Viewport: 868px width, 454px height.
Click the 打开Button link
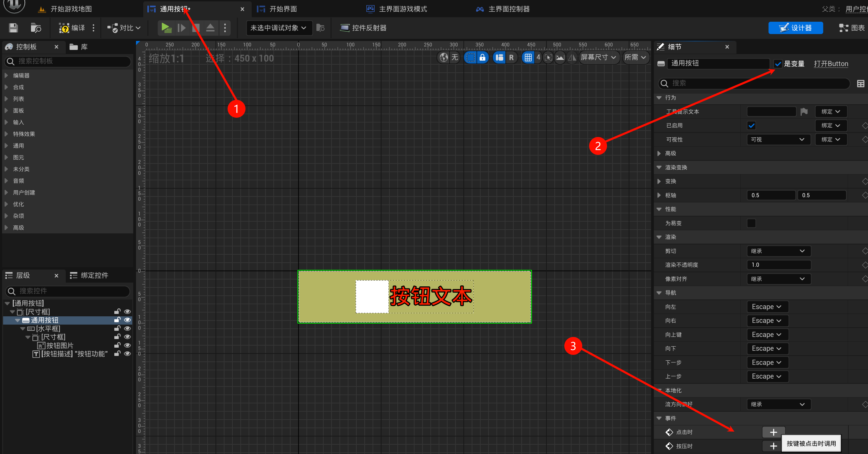click(x=831, y=64)
